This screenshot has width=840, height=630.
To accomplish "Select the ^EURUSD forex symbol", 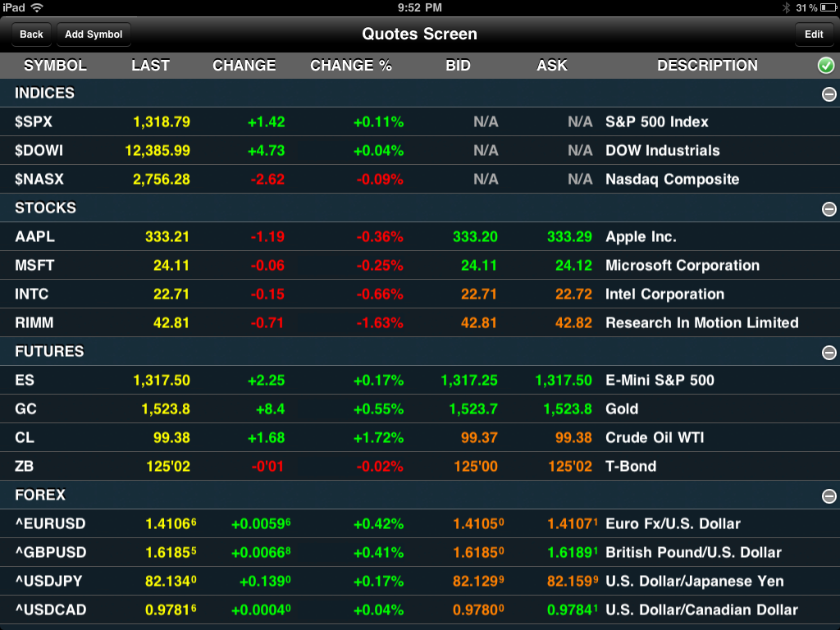I will tap(50, 523).
